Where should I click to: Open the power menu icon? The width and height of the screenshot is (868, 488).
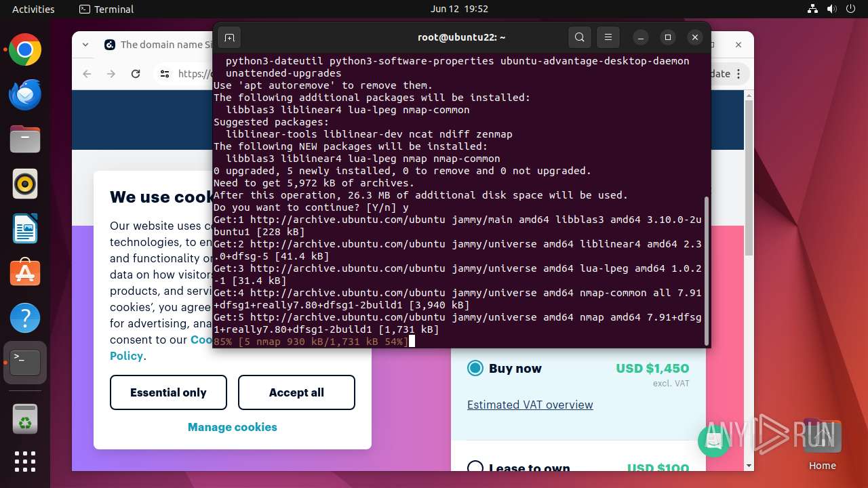pos(850,9)
